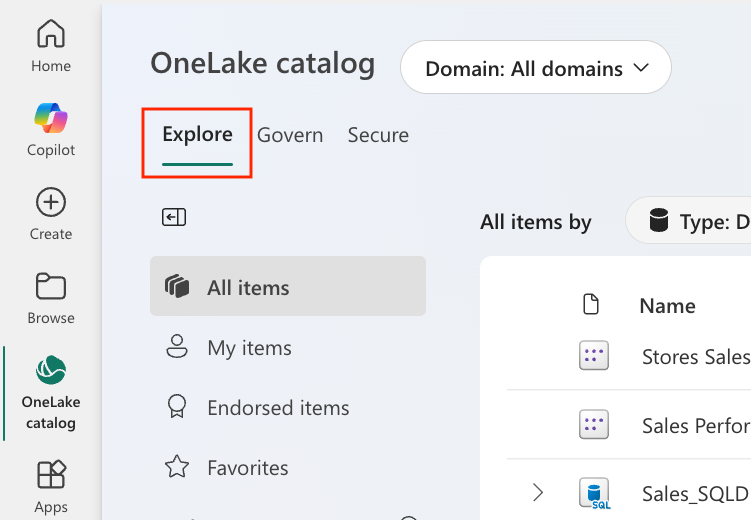Open the Domain: All domains dropdown
Image resolution: width=751 pixels, height=520 pixels.
(x=536, y=68)
